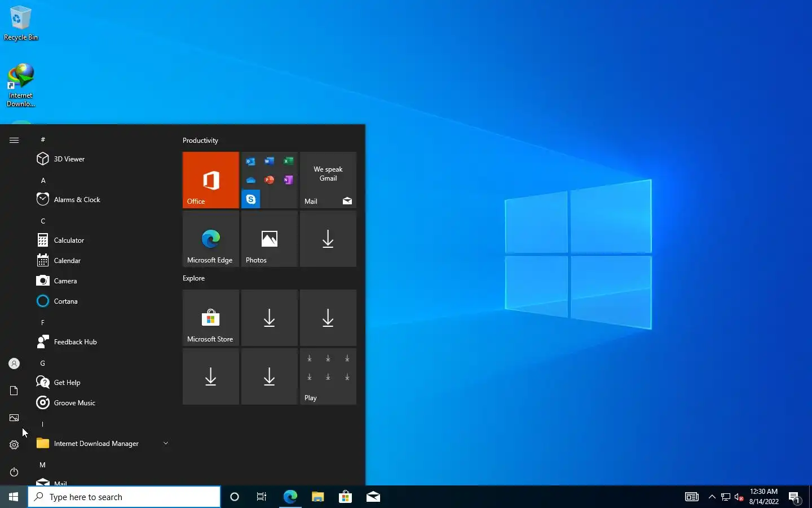Click the OneNote icon in Office group tile
This screenshot has height=508, width=812.
[x=288, y=180]
